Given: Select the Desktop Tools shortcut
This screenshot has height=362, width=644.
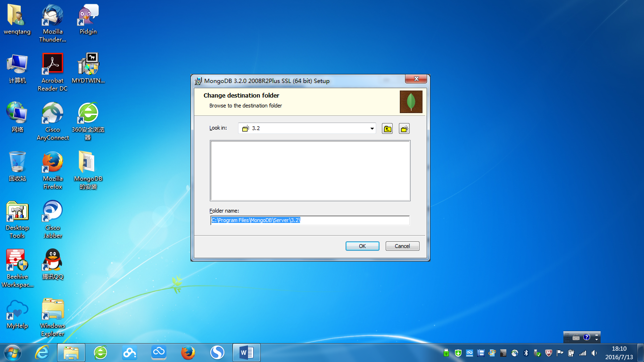Looking at the screenshot, I should (17, 220).
